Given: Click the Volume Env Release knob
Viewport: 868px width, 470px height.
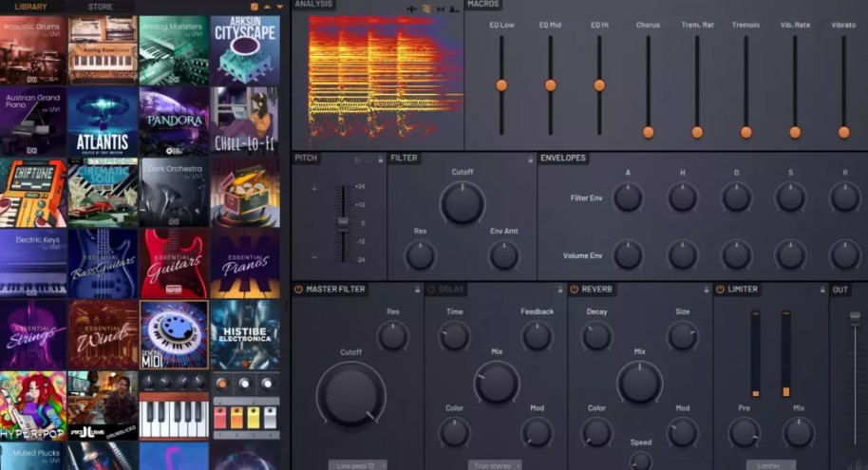Looking at the screenshot, I should pos(845,255).
